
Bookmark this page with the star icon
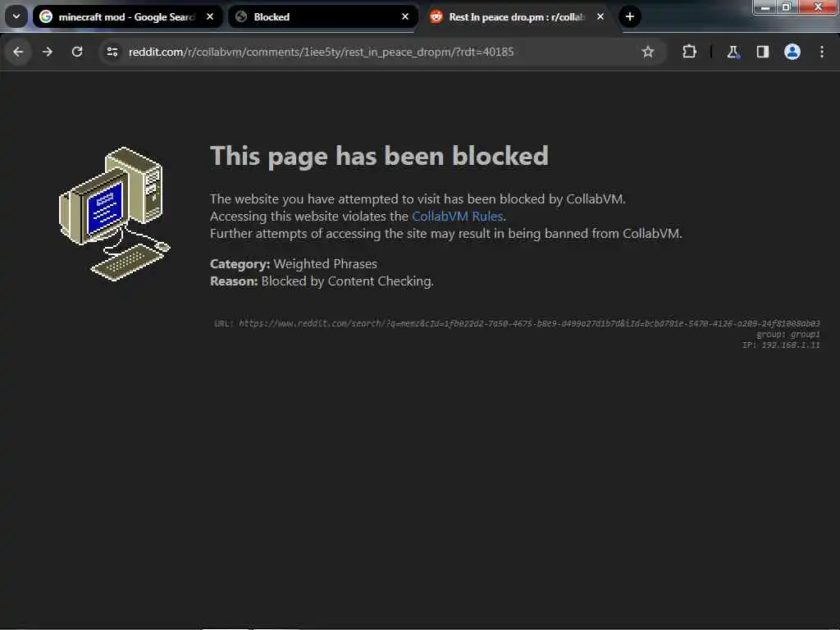[648, 52]
